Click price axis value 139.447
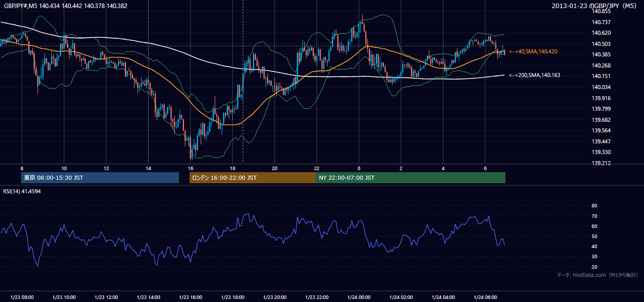The height and width of the screenshot is (302, 644). point(601,141)
